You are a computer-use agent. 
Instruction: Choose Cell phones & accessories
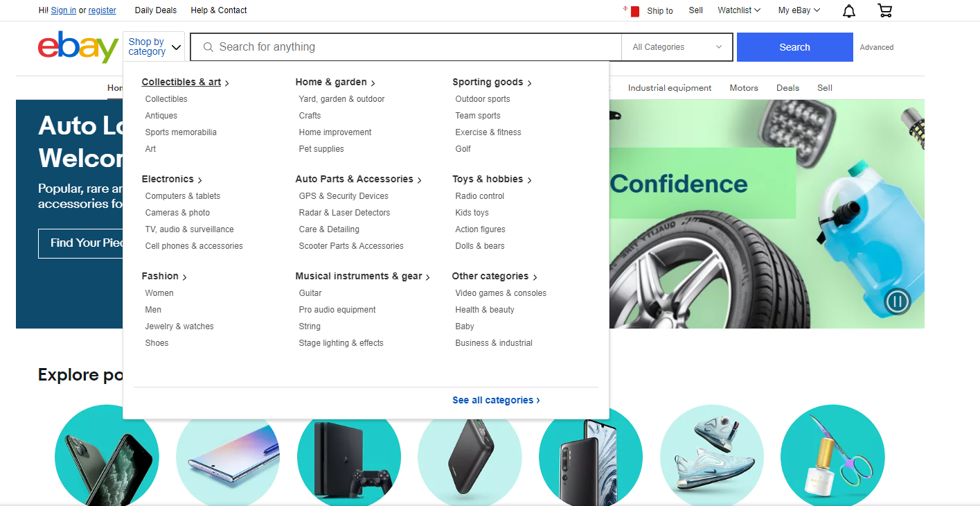tap(194, 246)
